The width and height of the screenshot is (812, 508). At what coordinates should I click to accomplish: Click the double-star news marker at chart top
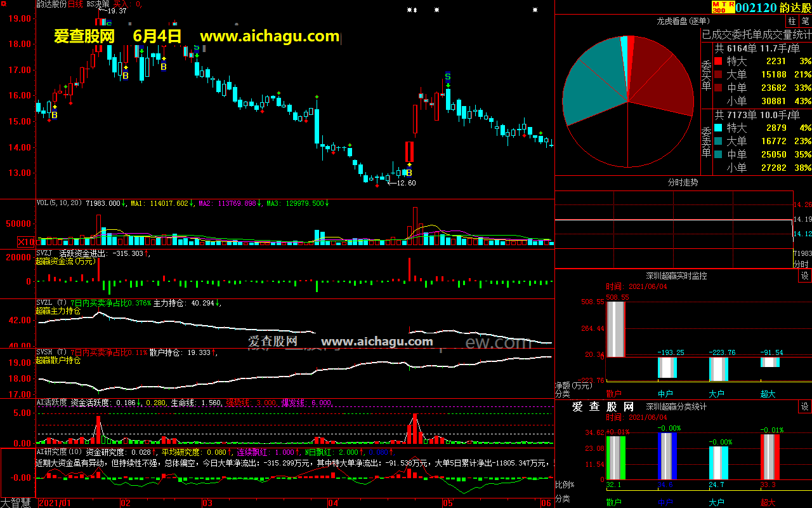click(412, 10)
